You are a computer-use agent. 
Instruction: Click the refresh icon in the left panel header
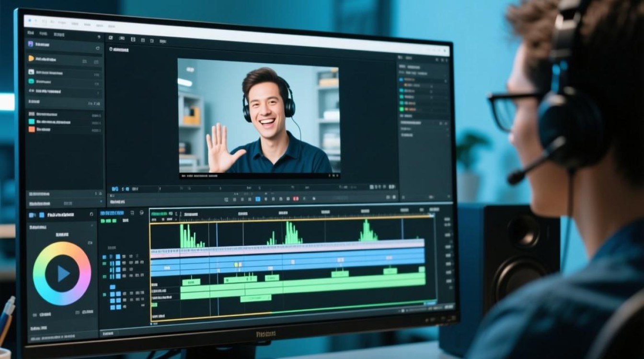[x=97, y=48]
